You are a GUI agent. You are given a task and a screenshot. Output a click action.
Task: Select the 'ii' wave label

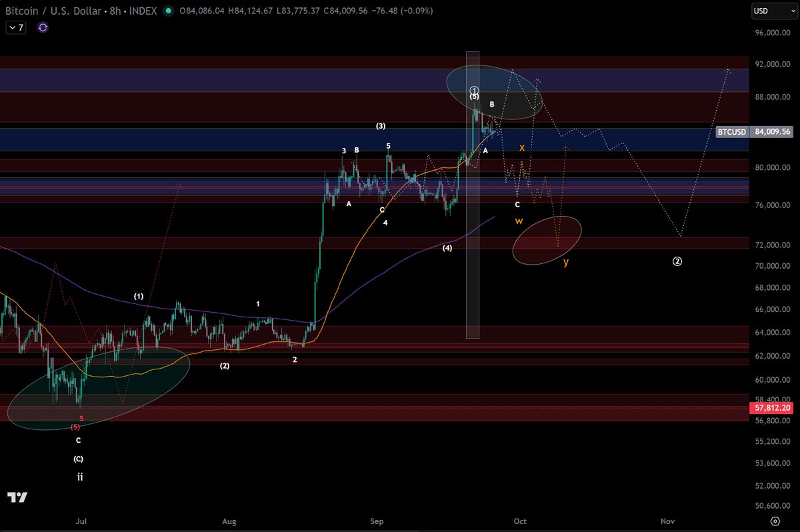coord(79,477)
